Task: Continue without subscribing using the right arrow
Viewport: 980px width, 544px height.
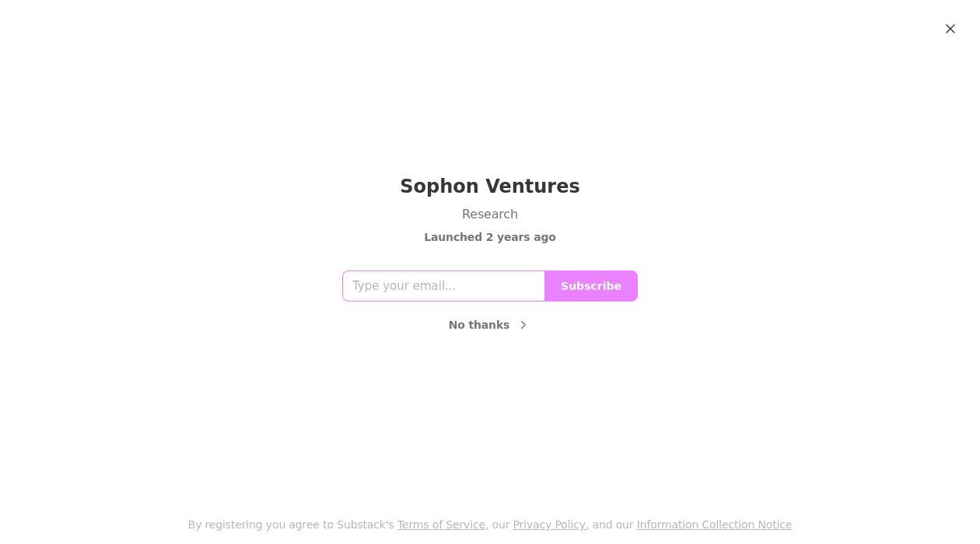Action: (x=523, y=325)
